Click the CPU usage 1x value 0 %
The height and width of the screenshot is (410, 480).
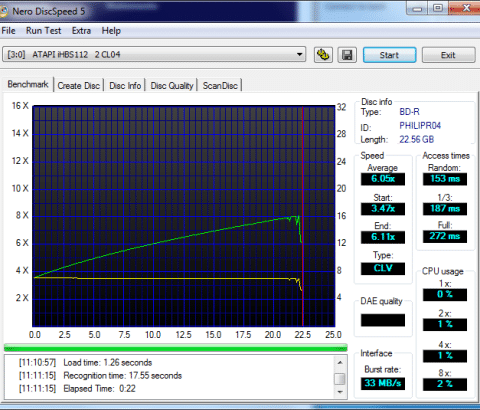click(445, 294)
